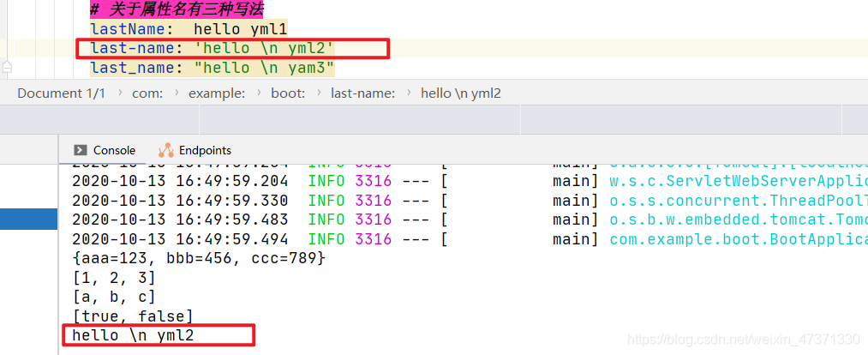Select 'hello \n yml2' breadcrumb item
Image resolution: width=868 pixels, height=355 pixels.
(x=461, y=93)
